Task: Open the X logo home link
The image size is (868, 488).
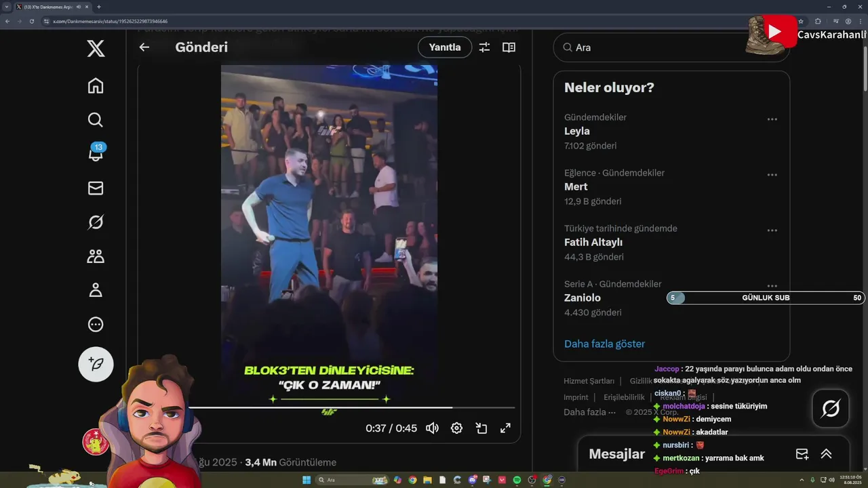Action: [x=96, y=48]
